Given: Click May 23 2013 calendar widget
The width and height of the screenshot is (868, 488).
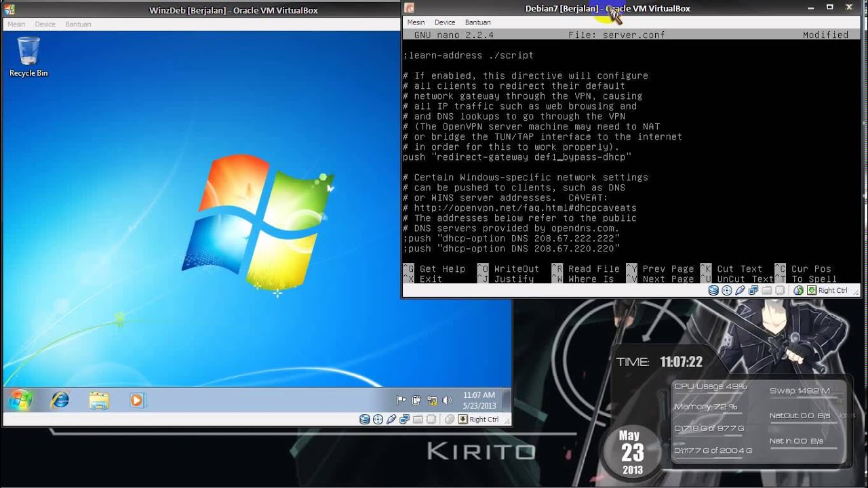Looking at the screenshot, I should (x=632, y=453).
